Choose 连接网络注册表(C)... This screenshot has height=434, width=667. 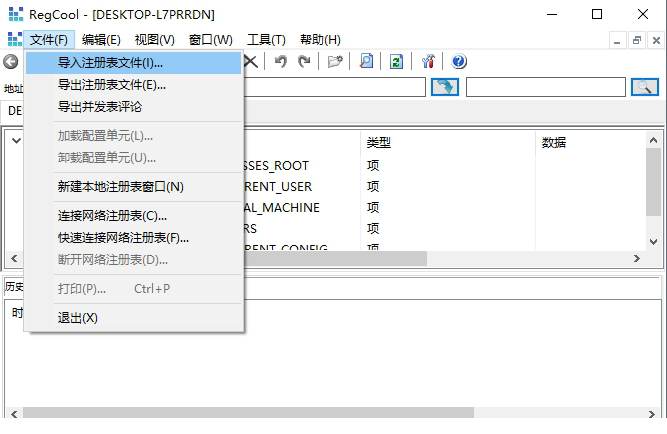[x=134, y=216]
